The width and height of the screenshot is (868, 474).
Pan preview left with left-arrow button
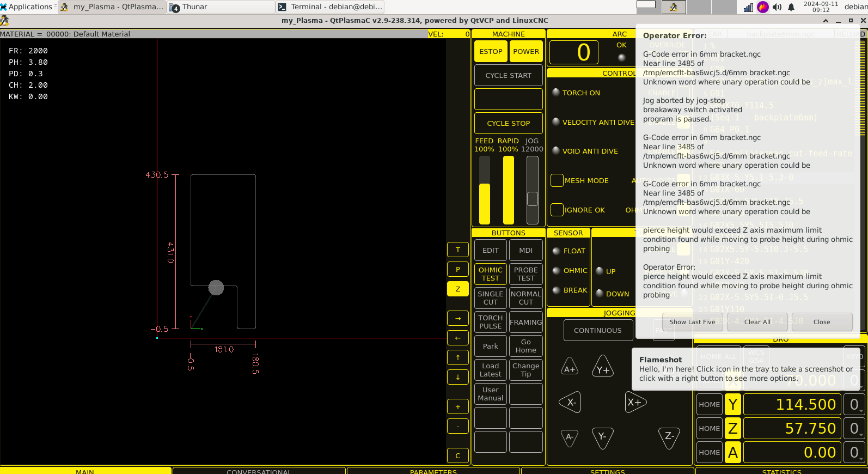[458, 338]
